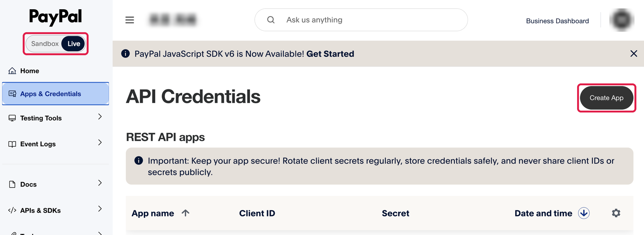Sort by Date and time descending arrow
This screenshot has height=235, width=644.
[x=584, y=213]
